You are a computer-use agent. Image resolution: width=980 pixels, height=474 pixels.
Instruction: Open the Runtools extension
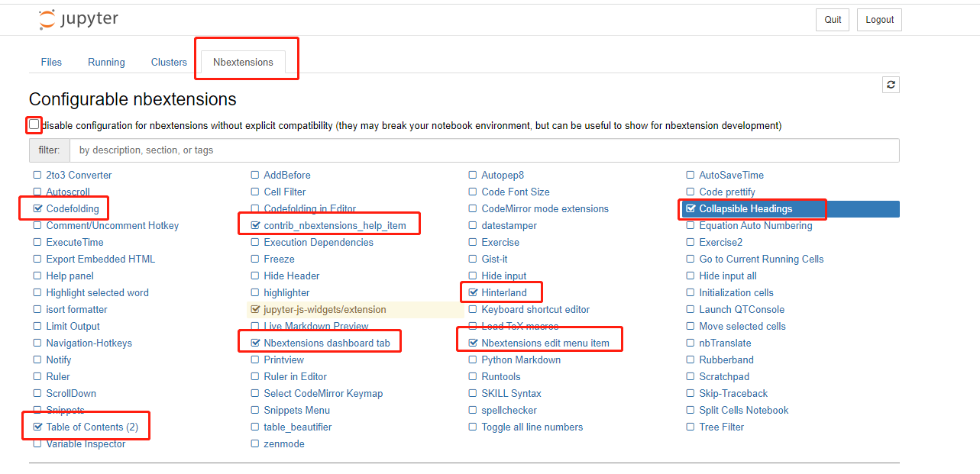[501, 376]
